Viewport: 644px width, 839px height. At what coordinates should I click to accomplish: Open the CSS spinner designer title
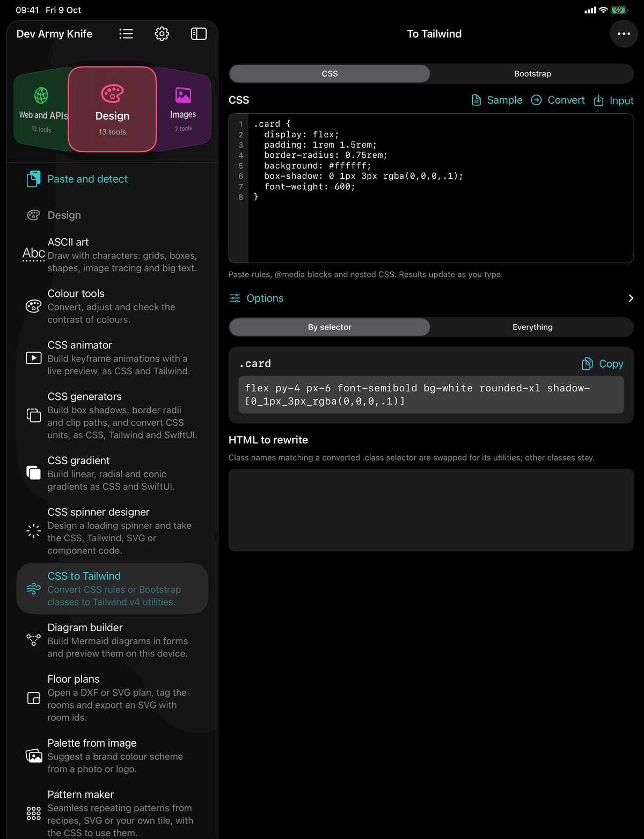(99, 512)
